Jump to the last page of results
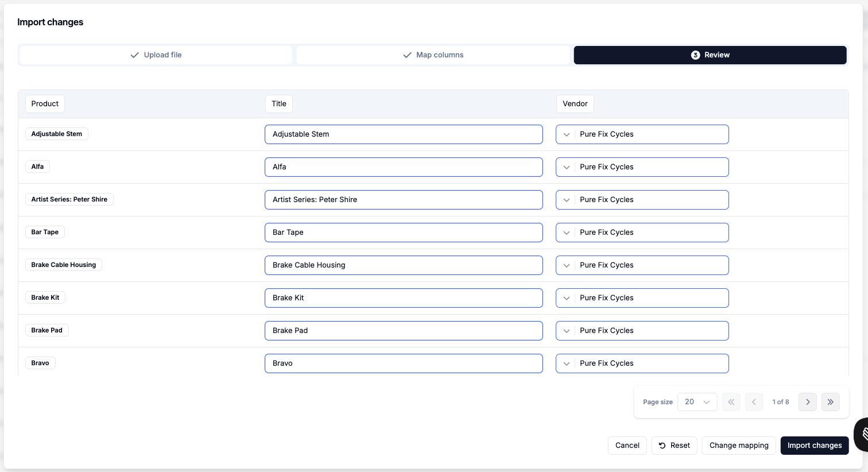The width and height of the screenshot is (868, 472). click(x=830, y=402)
